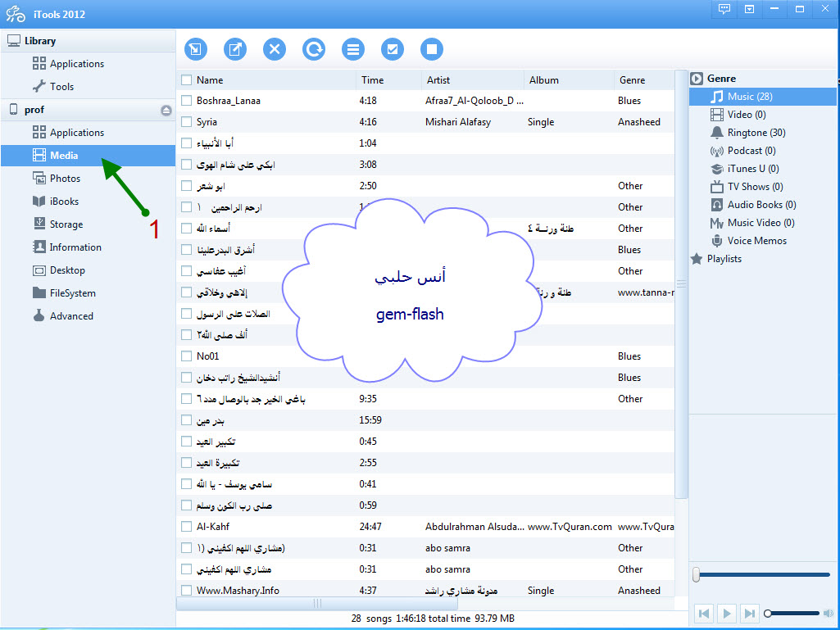Click the volume slider
This screenshot has width=840, height=630.
pos(792,614)
